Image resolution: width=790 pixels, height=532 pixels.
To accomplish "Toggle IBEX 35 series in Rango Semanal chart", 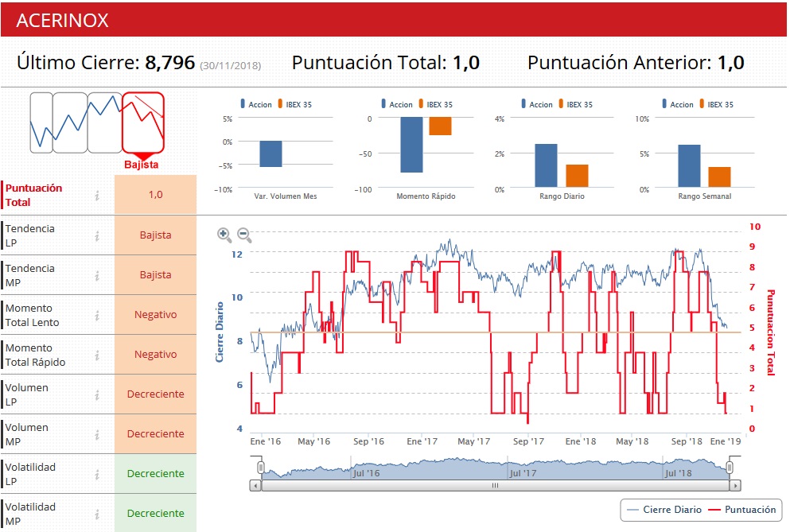I will point(717,104).
